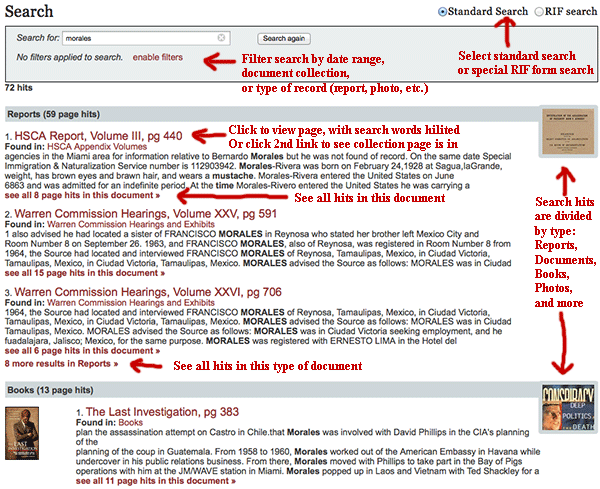
Task: Click the enable filters link
Action: [x=158, y=57]
